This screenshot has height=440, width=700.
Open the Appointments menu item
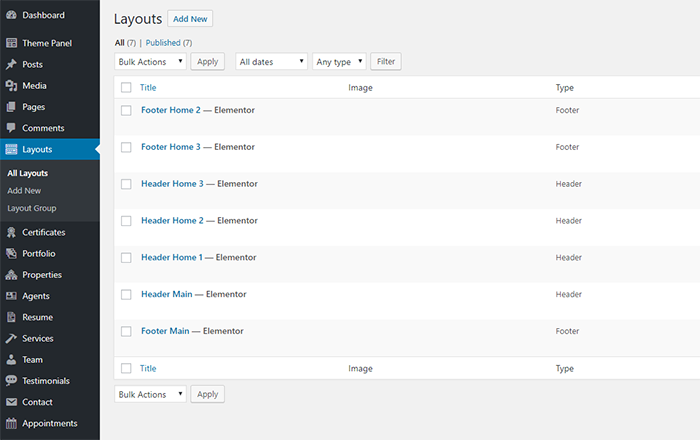pos(50,423)
